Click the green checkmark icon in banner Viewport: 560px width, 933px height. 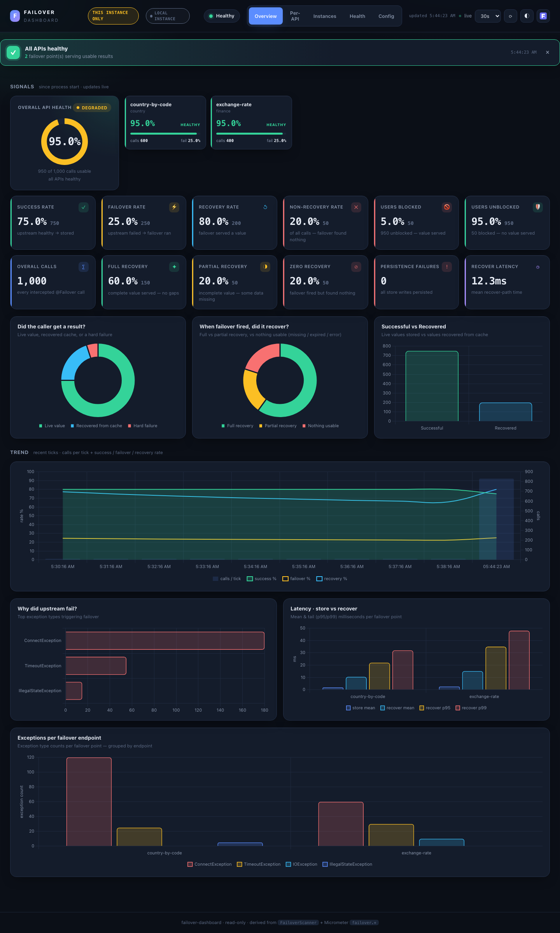pyautogui.click(x=13, y=53)
